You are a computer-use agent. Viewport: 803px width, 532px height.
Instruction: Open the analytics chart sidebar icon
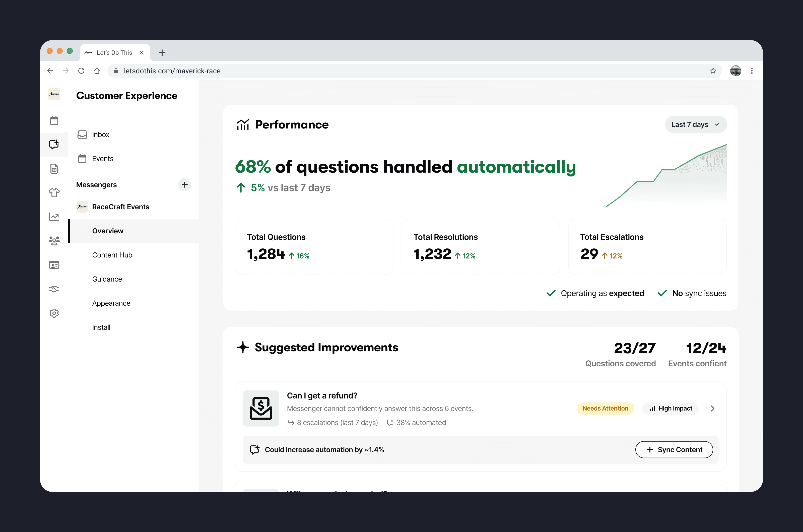[x=54, y=217]
